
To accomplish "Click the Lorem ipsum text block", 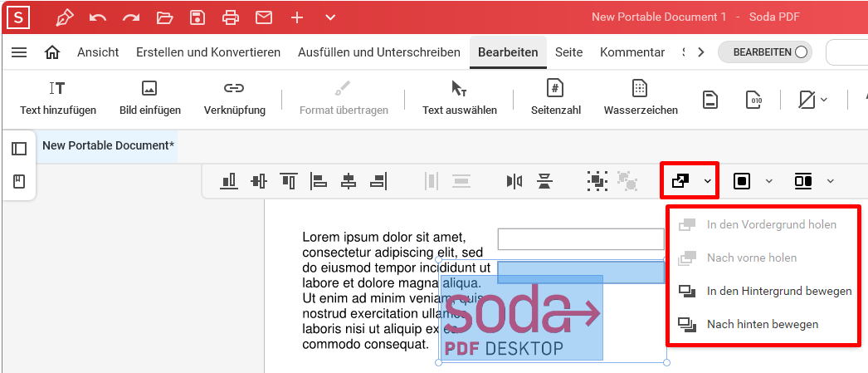I will pyautogui.click(x=397, y=291).
